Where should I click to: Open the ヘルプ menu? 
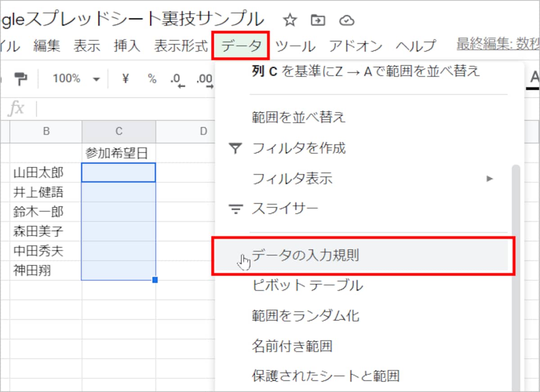coord(416,45)
